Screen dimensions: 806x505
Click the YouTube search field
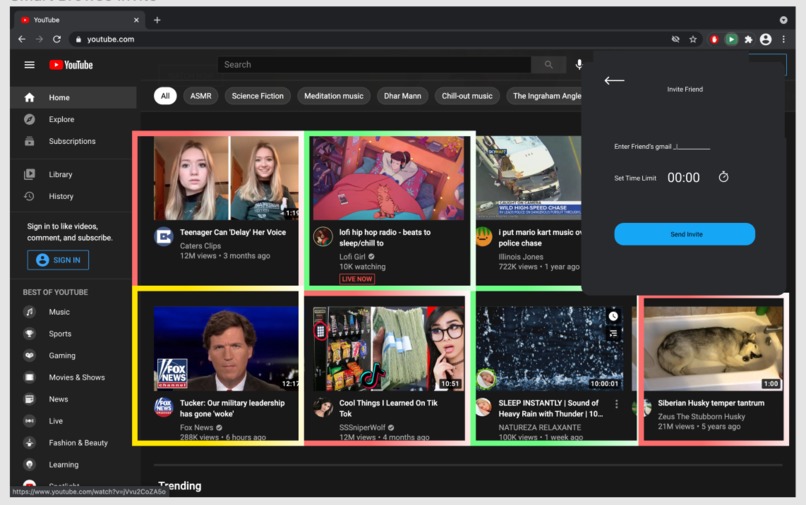[x=374, y=65]
